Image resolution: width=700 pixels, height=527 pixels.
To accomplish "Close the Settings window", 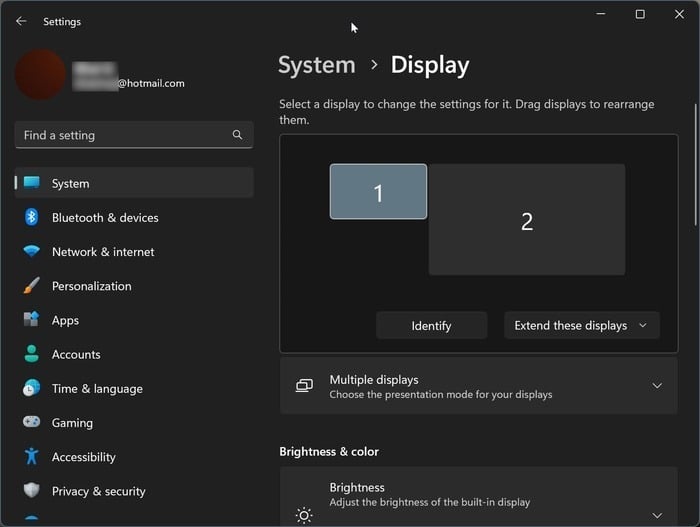I will (679, 14).
